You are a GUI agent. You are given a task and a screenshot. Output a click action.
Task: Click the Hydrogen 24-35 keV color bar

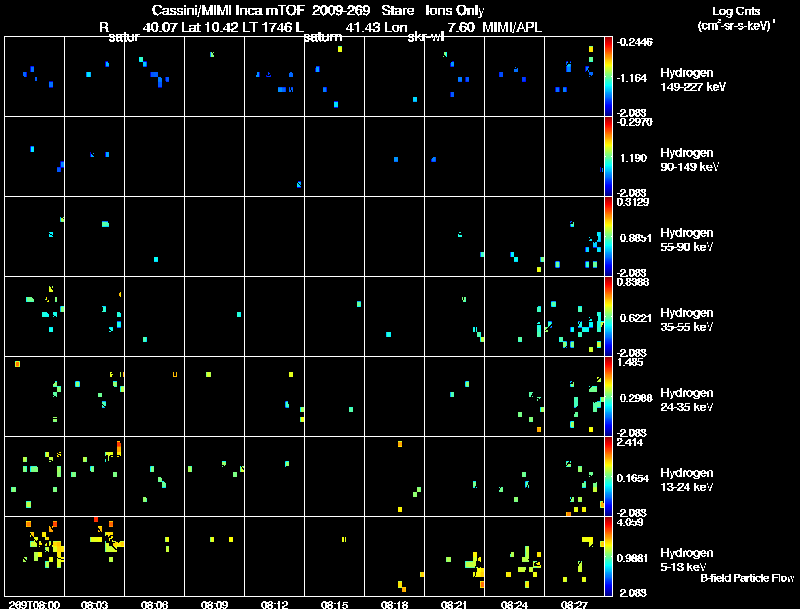[x=608, y=396]
